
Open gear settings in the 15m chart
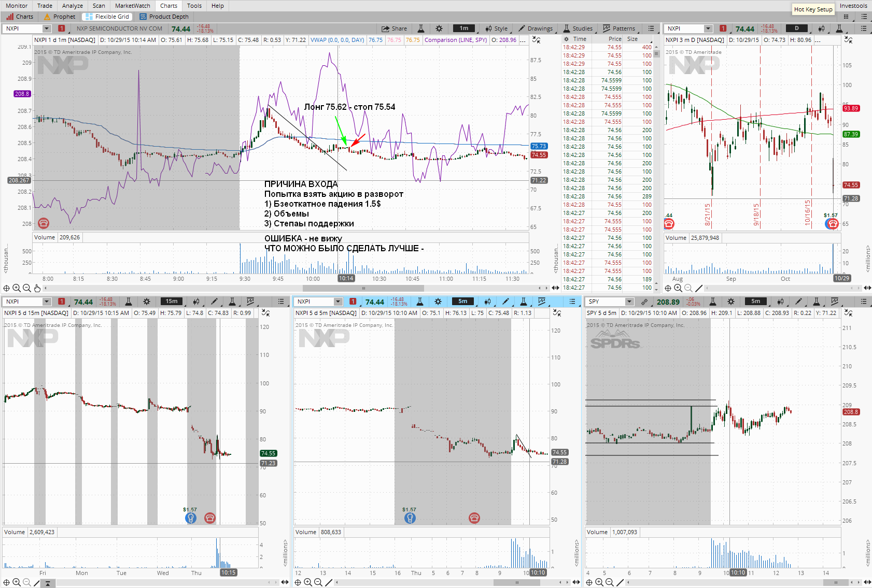click(x=147, y=302)
